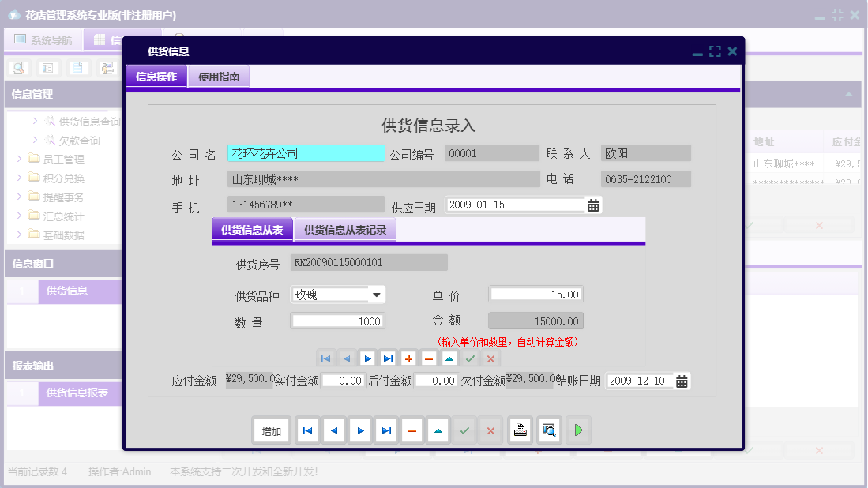
Task: Add a subform record with the plus icon
Action: pyautogui.click(x=408, y=358)
